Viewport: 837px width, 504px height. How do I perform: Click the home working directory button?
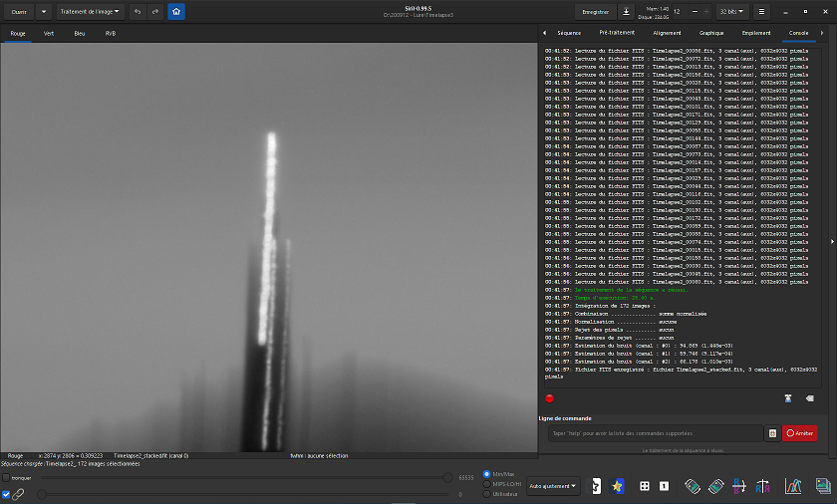pos(176,11)
